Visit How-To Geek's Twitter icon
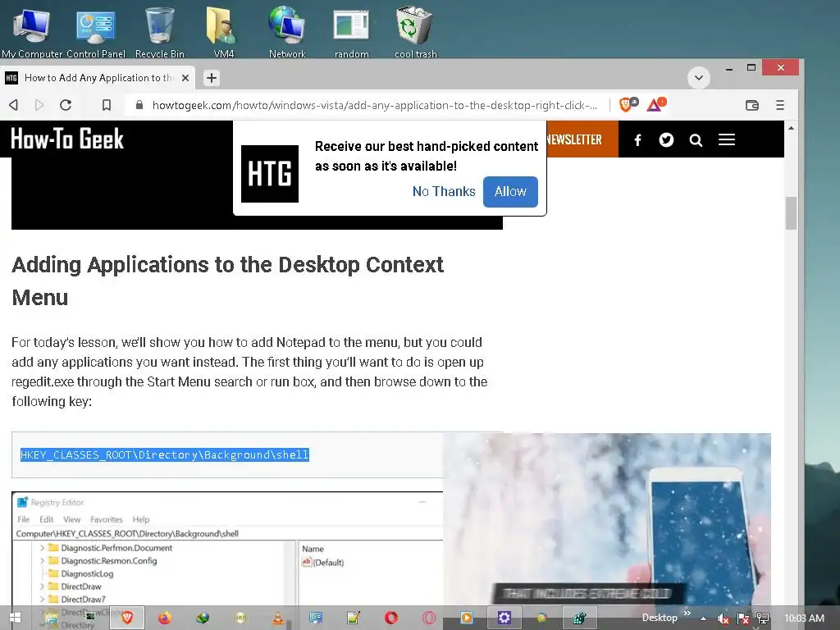Viewport: 840px width, 630px height. tap(666, 139)
